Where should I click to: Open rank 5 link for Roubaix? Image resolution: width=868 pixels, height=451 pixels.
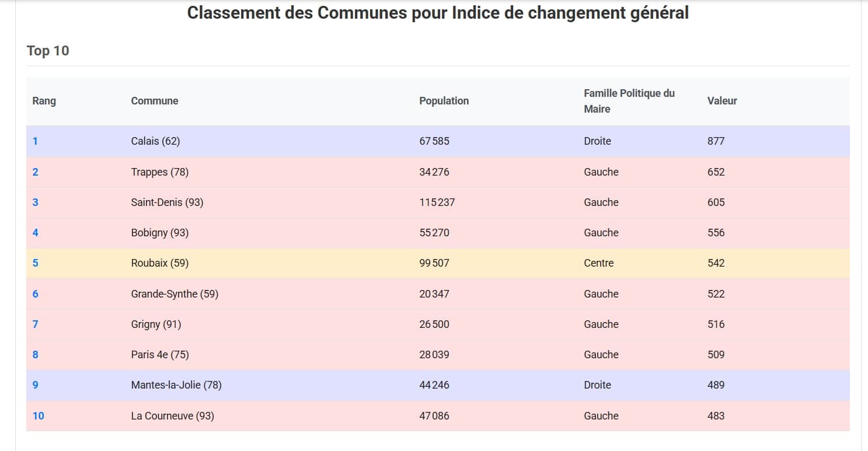coord(36,263)
